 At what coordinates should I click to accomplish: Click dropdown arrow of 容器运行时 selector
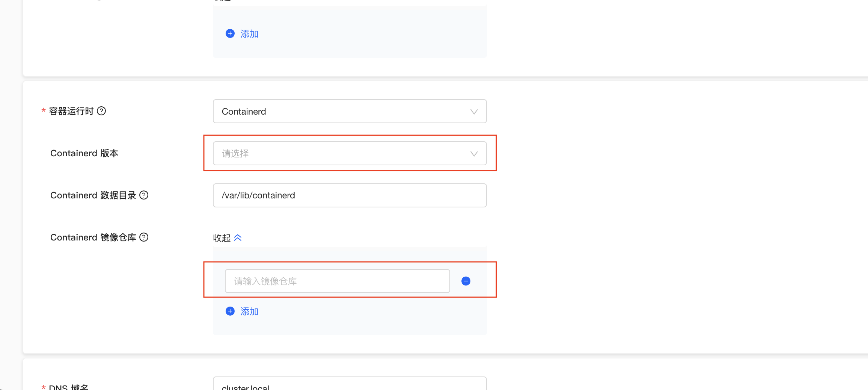pos(473,111)
